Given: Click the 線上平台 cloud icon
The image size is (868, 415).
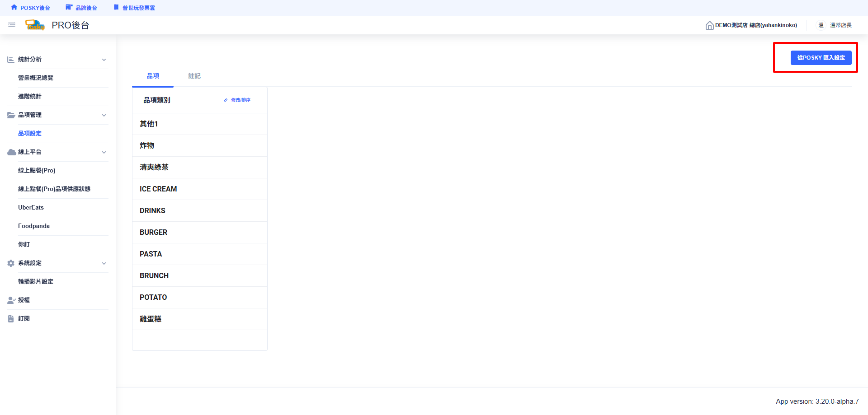Looking at the screenshot, I should click(11, 152).
